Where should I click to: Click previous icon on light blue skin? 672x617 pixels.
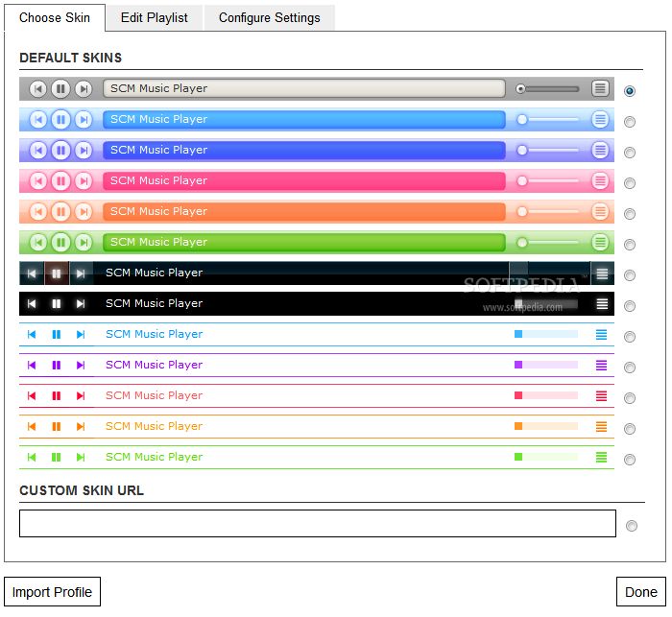point(37,120)
